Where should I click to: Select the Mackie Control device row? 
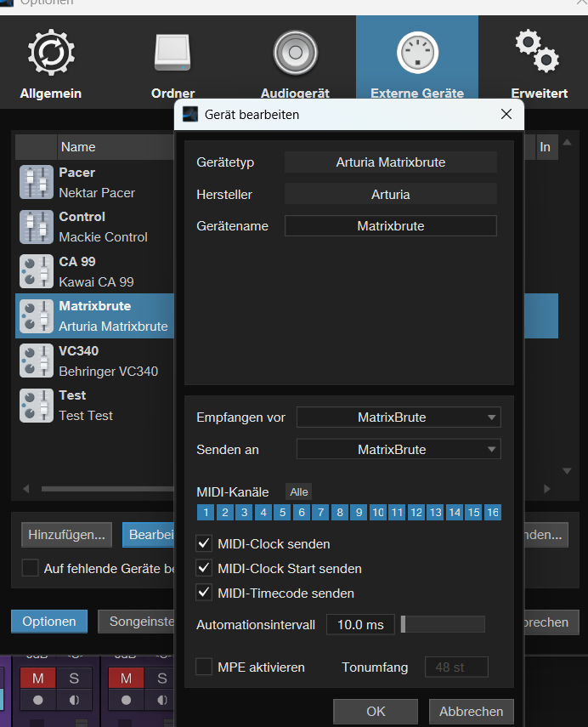[94, 227]
